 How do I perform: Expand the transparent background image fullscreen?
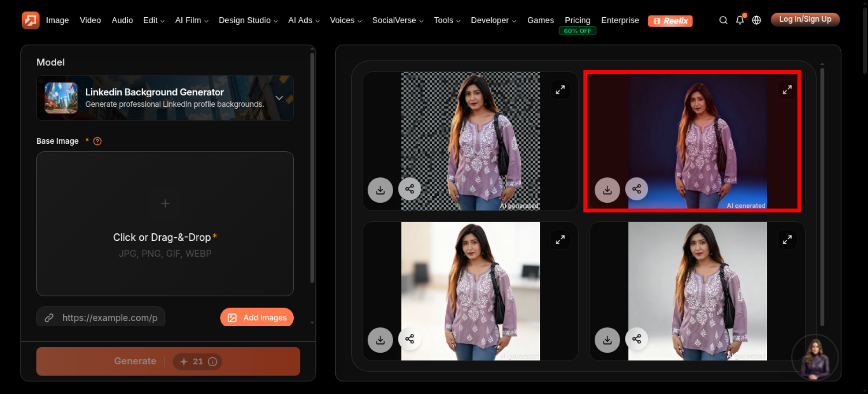pyautogui.click(x=560, y=90)
